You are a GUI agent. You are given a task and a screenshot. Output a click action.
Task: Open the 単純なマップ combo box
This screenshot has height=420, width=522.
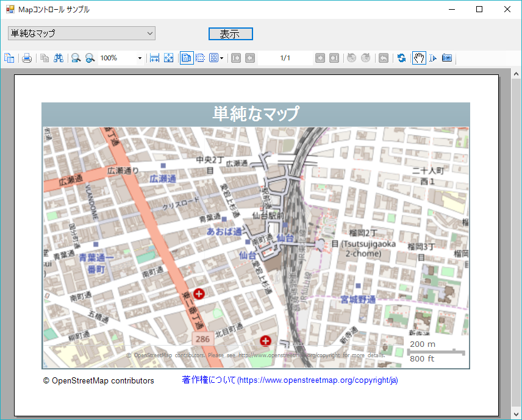pos(82,34)
